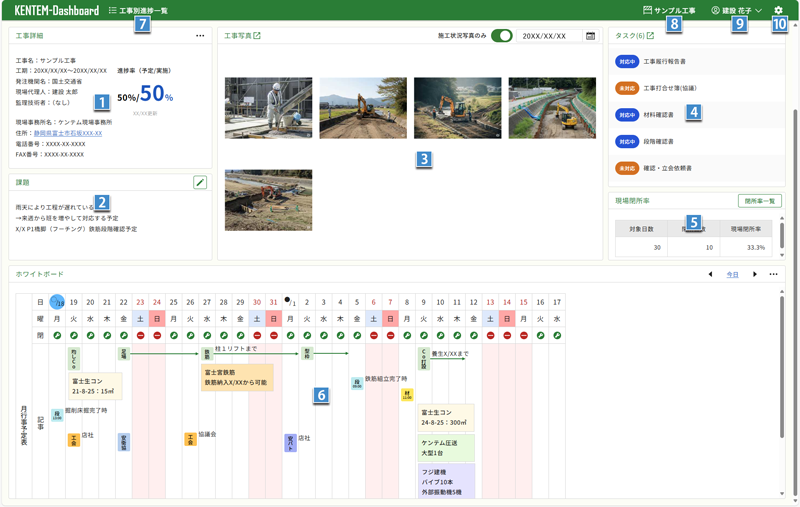
Task: Toggle open status icon for day 19
Action: [x=74, y=336]
